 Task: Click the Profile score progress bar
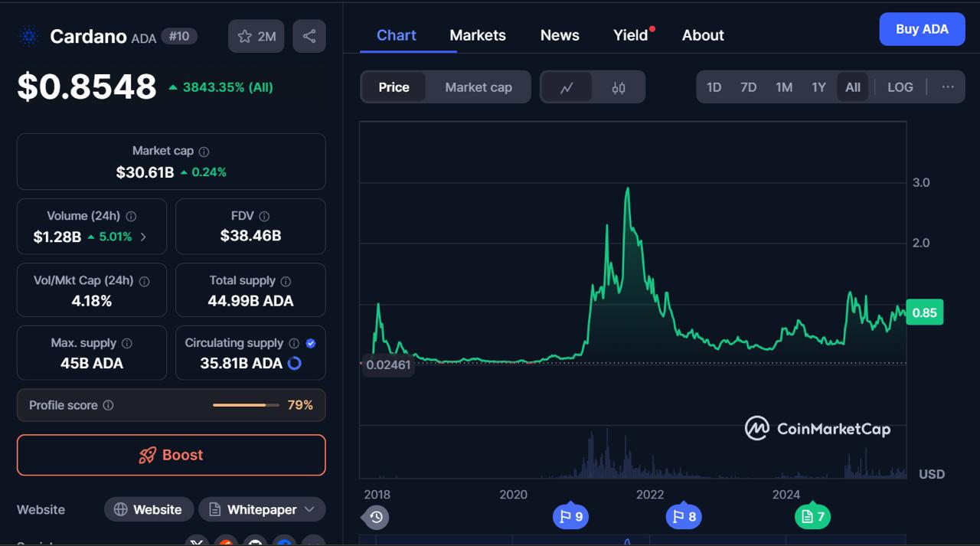pos(246,405)
